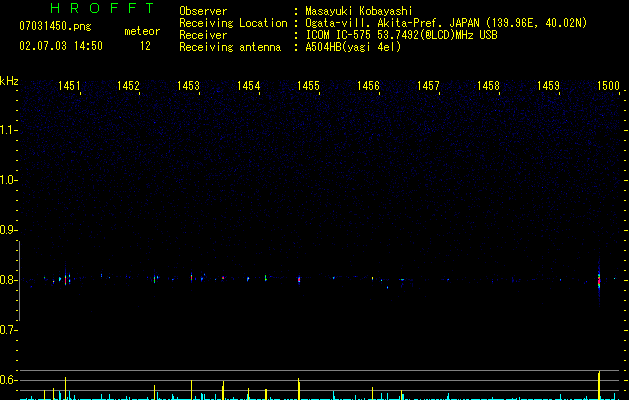The height and width of the screenshot is (400, 629).
Task: Click the 1458 time axis marker
Action: pyautogui.click(x=489, y=86)
